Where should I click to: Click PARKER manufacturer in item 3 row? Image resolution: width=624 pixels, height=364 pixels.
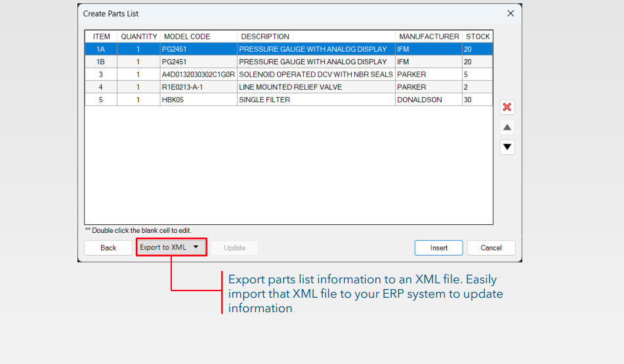click(428, 75)
